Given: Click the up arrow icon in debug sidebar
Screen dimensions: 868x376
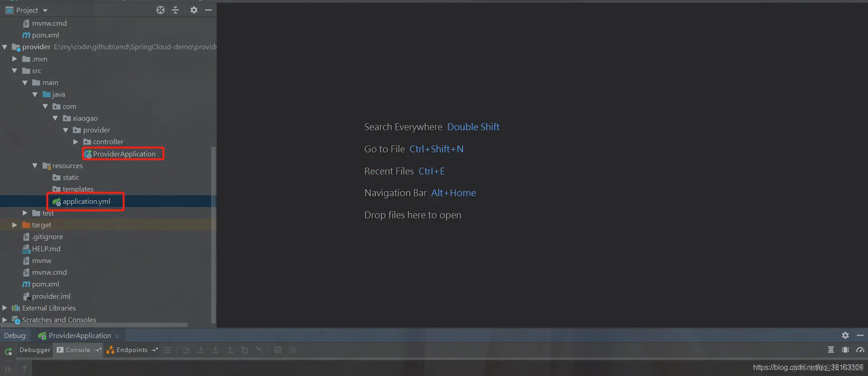Looking at the screenshot, I should (24, 369).
